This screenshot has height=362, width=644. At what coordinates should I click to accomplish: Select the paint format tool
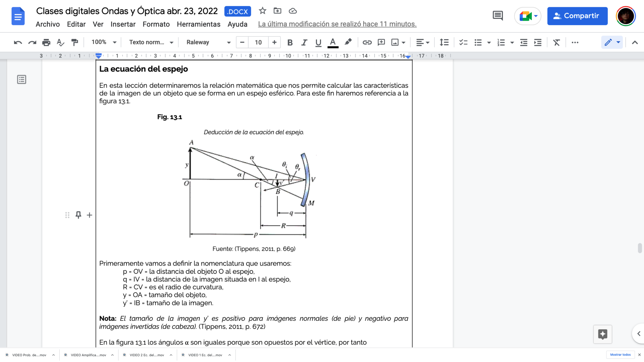[x=75, y=42]
